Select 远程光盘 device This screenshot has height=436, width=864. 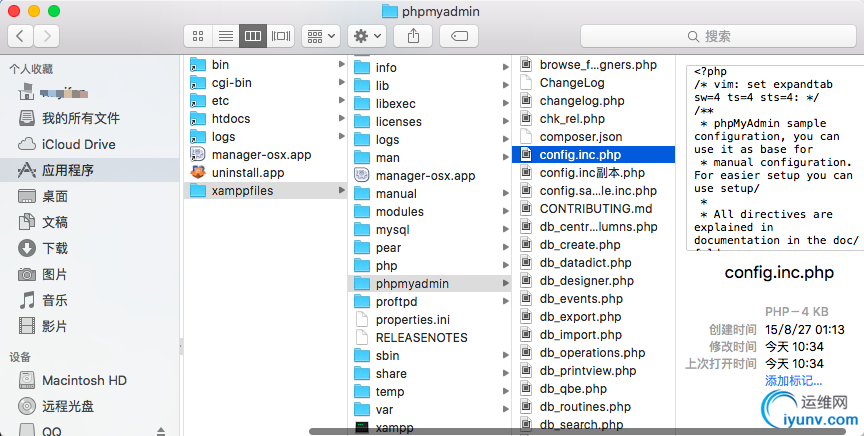[x=89, y=406]
